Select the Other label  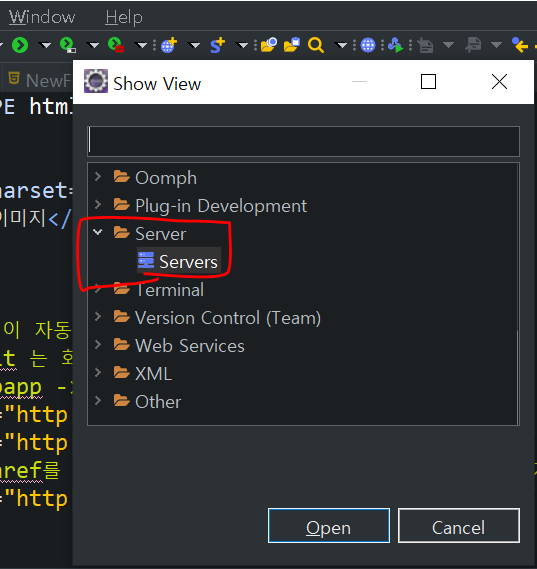(158, 402)
